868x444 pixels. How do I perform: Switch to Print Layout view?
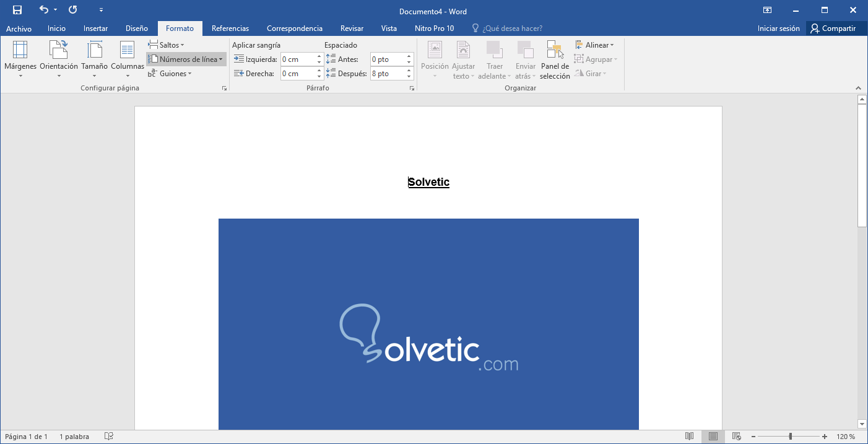point(713,437)
